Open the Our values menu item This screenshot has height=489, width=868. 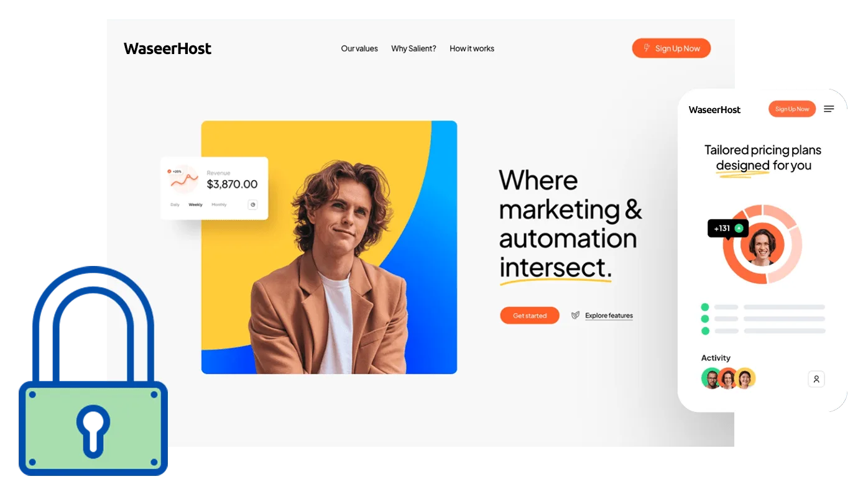(359, 48)
